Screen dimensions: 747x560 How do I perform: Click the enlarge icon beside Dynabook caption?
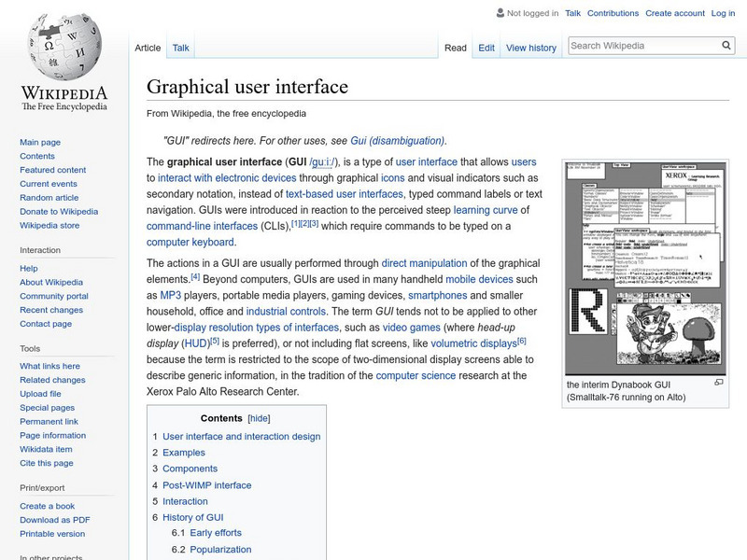tap(719, 382)
